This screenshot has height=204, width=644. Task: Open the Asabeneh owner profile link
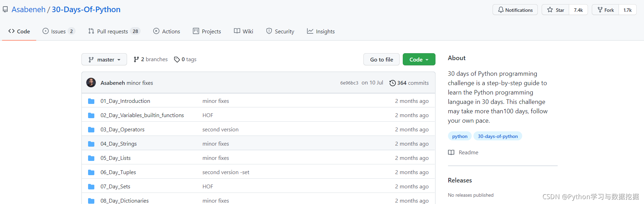point(29,9)
